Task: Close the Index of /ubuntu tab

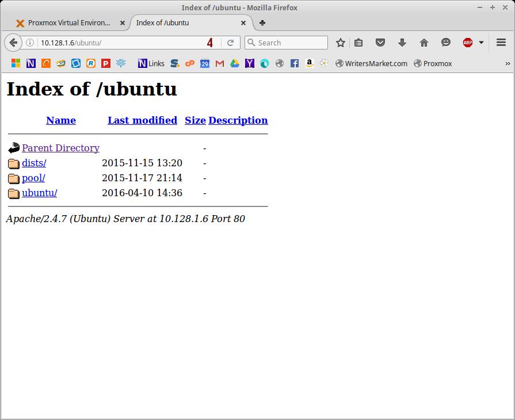Action: tap(243, 23)
